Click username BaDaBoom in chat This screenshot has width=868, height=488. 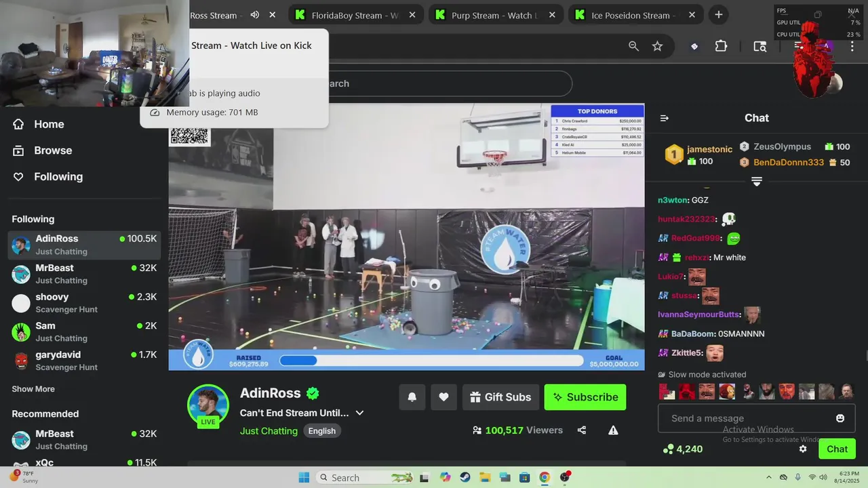tap(693, 334)
